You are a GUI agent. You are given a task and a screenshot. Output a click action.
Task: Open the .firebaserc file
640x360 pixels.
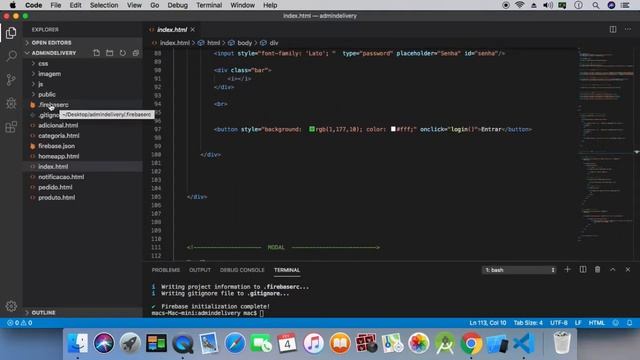point(53,105)
